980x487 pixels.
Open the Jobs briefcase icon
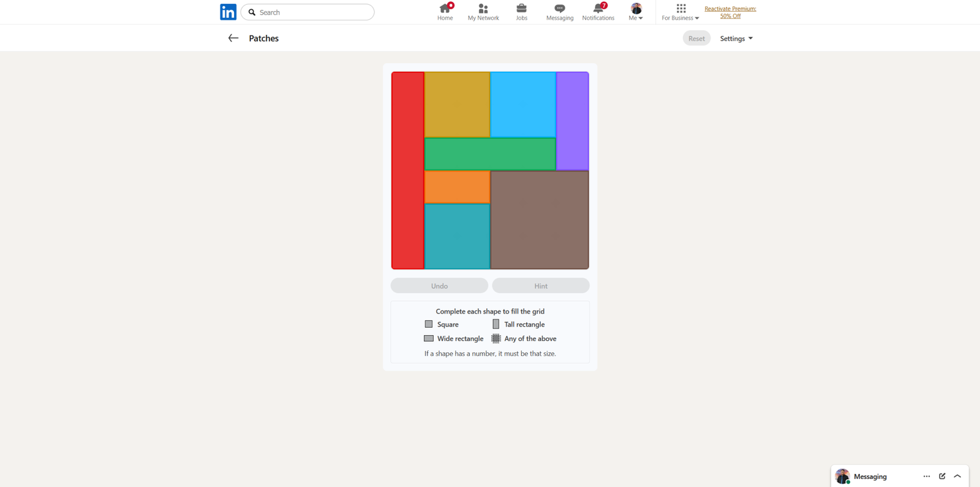tap(521, 9)
